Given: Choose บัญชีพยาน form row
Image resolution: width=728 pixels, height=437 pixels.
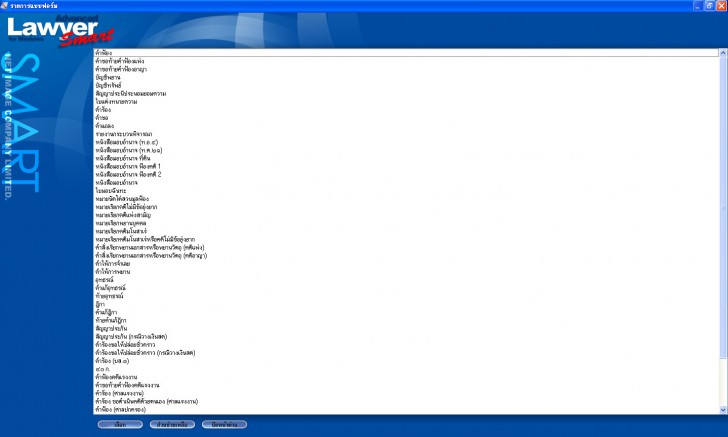Looking at the screenshot, I should point(406,77).
